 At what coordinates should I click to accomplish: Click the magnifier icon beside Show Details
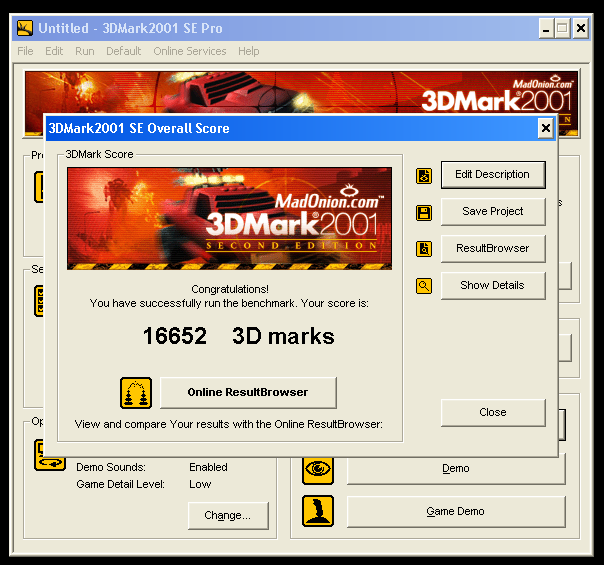[x=424, y=286]
